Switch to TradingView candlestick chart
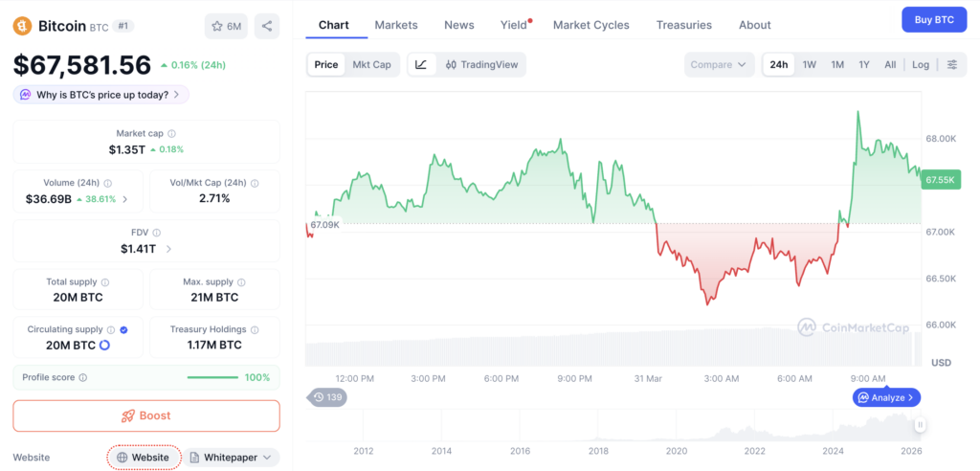The image size is (980, 471). coord(481,64)
